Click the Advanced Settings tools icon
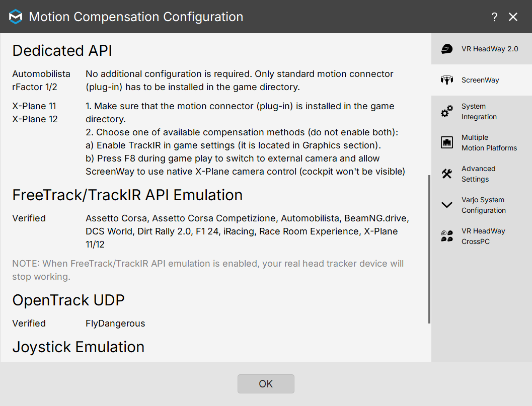This screenshot has height=406, width=532. click(x=447, y=174)
